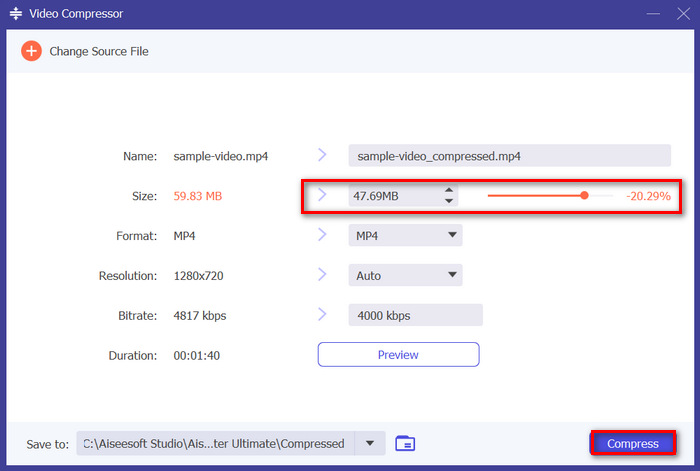Viewport: 700px width, 471px height.
Task: Click the arrow icon beside Format row
Action: (x=322, y=235)
